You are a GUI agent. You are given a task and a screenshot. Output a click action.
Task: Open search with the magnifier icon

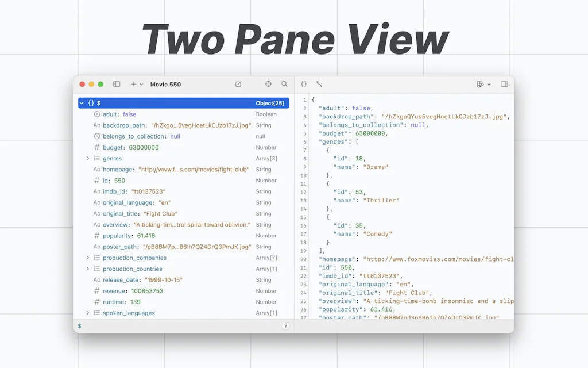(284, 84)
